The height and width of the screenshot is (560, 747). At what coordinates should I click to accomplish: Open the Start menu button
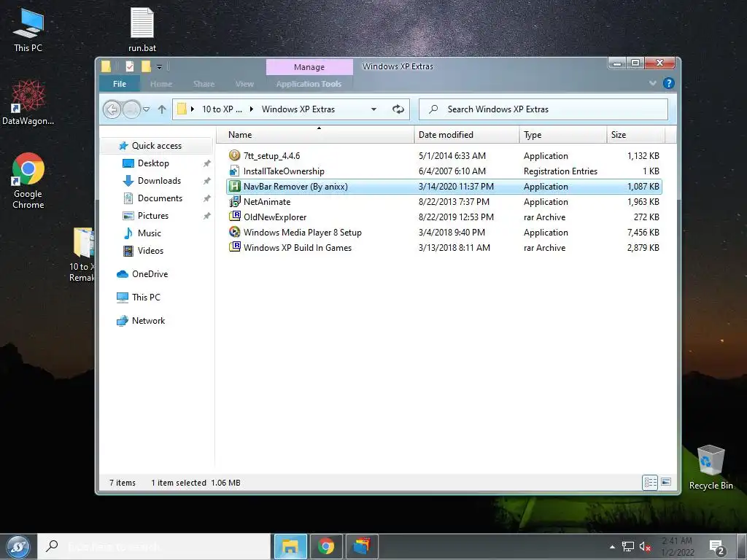click(18, 547)
